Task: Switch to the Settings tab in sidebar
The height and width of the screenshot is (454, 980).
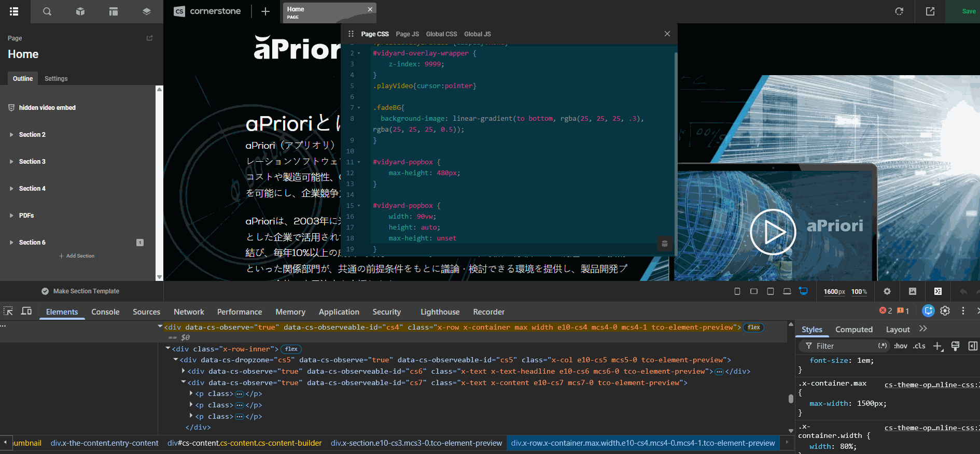Action: pos(56,79)
